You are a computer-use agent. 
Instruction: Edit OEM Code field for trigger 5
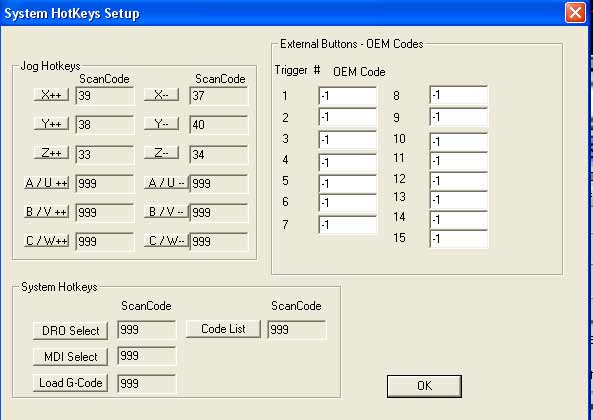(x=348, y=184)
